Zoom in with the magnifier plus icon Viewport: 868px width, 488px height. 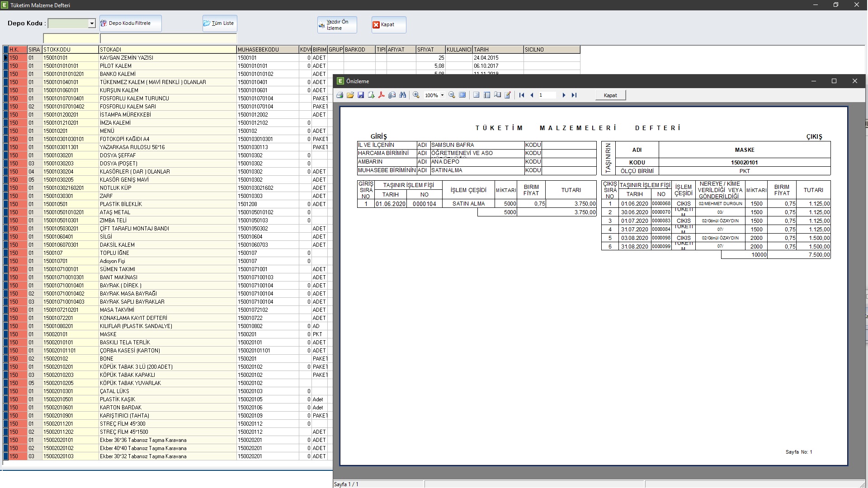pos(416,95)
